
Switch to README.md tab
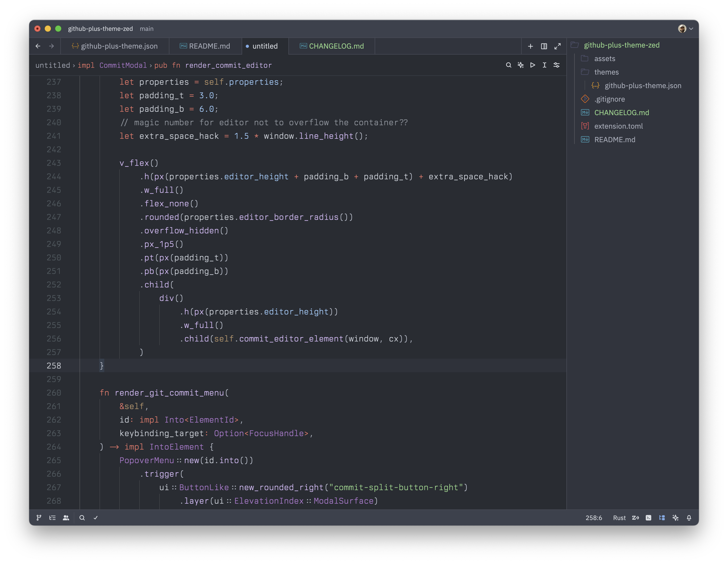pyautogui.click(x=205, y=46)
